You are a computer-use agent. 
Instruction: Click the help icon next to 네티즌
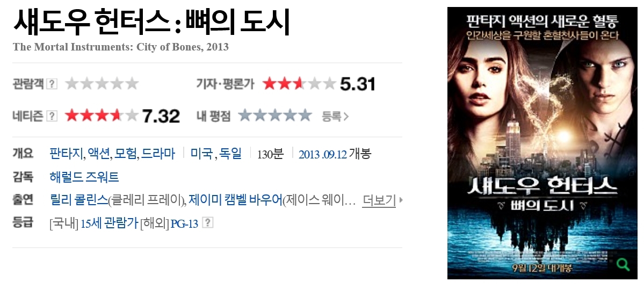pos(52,116)
